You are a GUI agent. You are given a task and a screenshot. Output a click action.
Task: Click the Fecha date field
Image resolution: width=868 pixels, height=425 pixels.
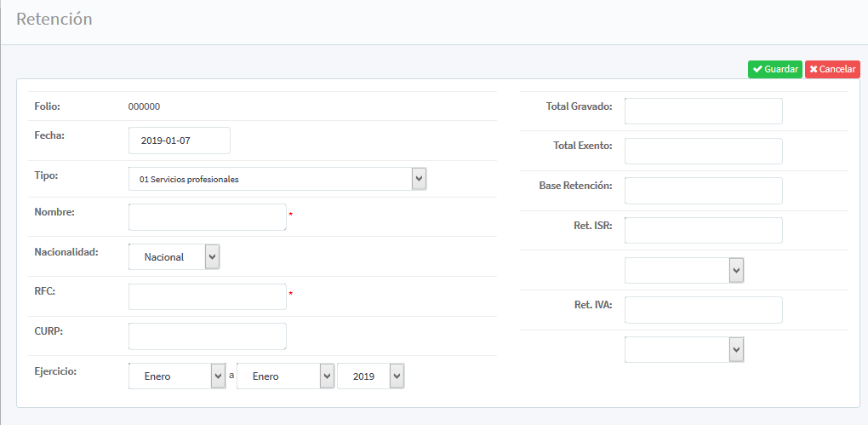click(179, 141)
